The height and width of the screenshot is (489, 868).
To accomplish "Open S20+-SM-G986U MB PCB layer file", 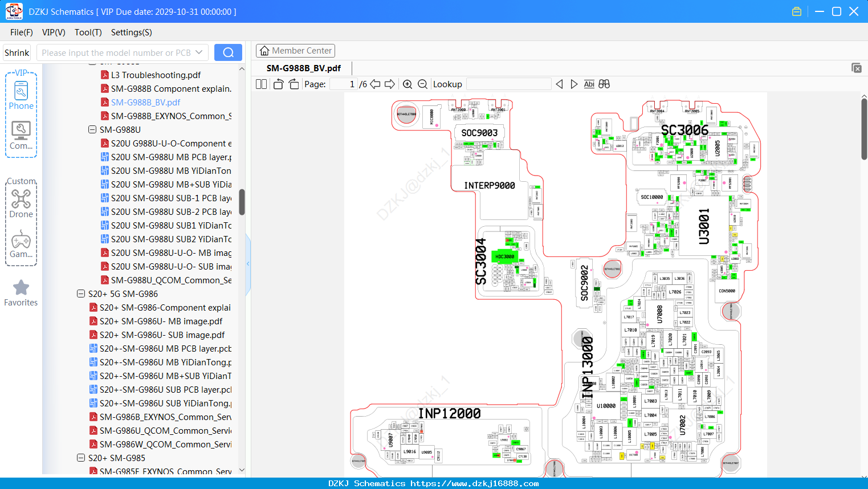I will (165, 348).
